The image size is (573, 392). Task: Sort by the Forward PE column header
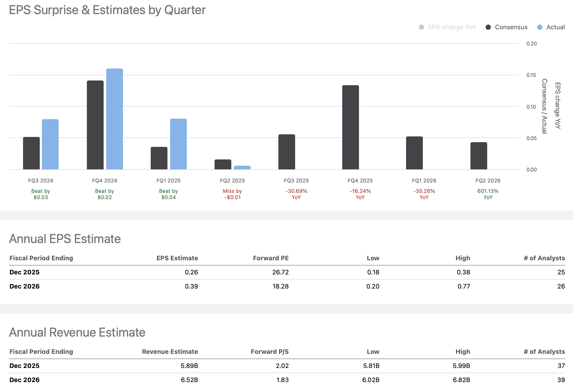tap(271, 258)
